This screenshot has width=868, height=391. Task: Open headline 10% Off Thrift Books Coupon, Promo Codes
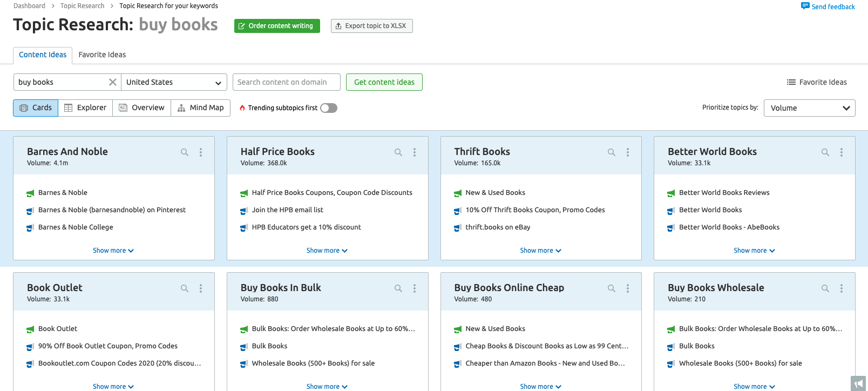click(x=535, y=210)
